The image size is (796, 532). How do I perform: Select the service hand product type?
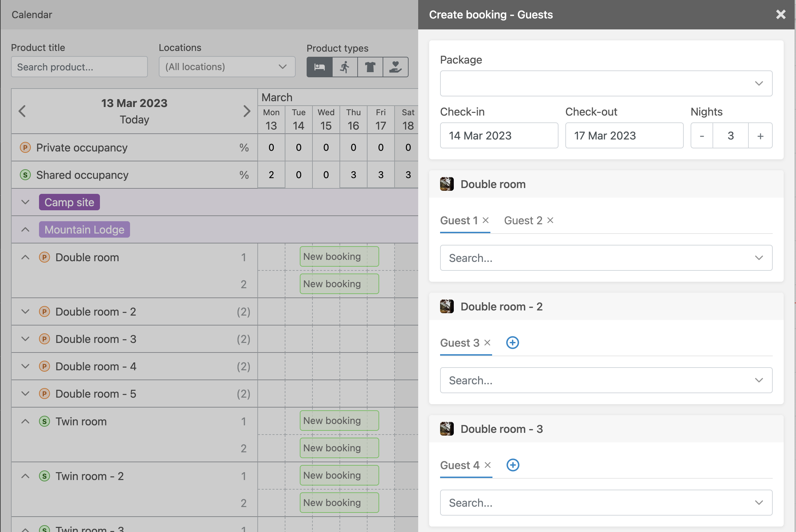pyautogui.click(x=396, y=67)
